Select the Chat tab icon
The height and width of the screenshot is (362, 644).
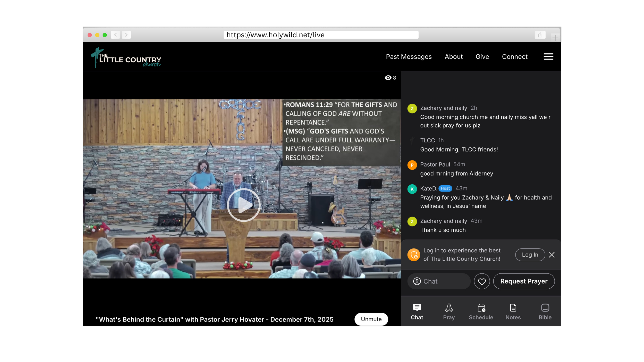pos(417,308)
